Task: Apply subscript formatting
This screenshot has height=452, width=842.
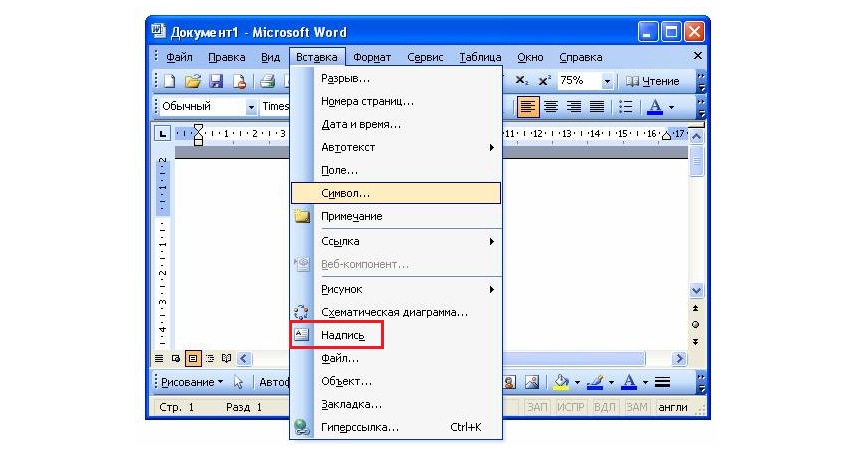Action: [521, 81]
